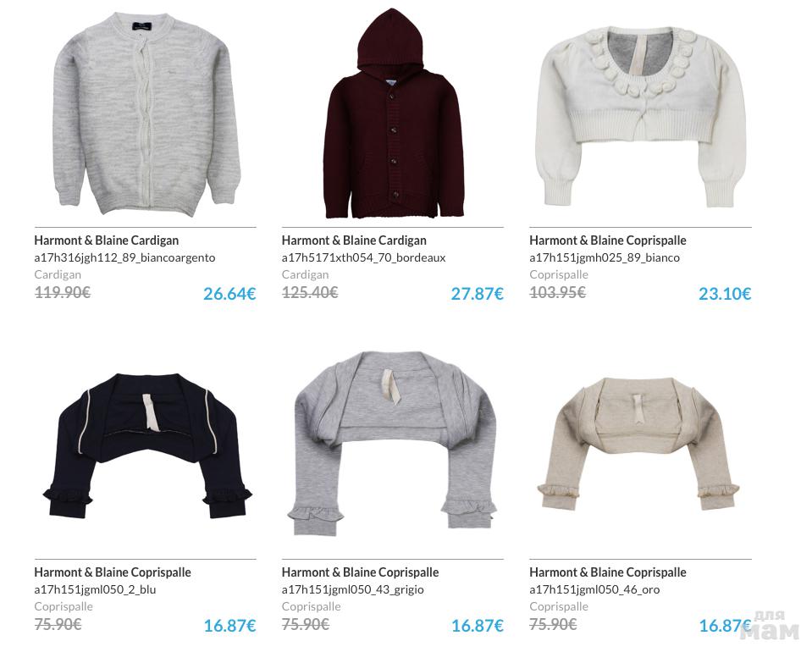
Task: Click the 27.87€ sale price
Action: tap(477, 294)
